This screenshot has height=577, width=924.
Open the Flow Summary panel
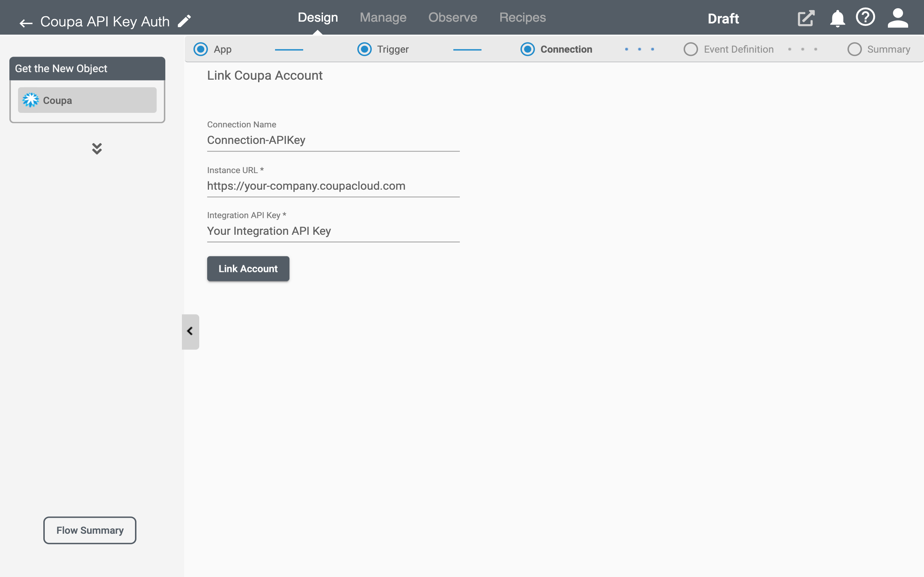(90, 530)
